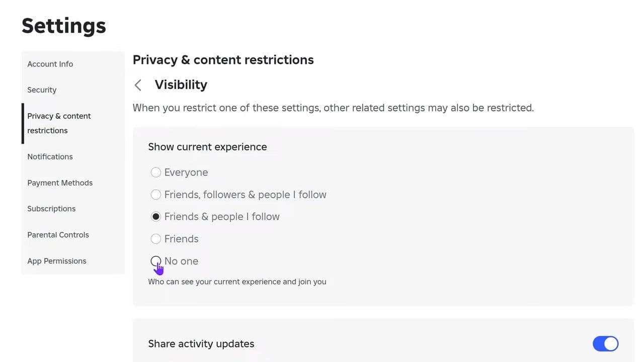
Task: Choose Friends, followers & people I follow
Action: 156,195
